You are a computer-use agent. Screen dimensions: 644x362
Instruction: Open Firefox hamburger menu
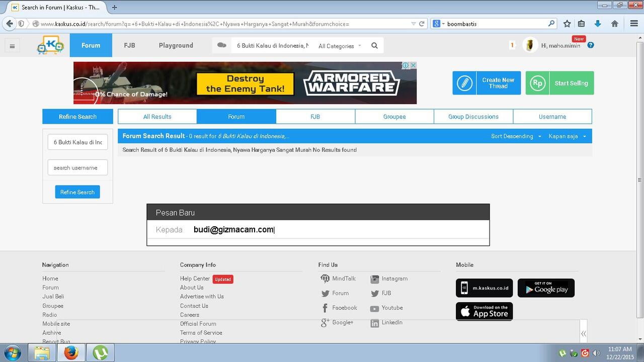coord(634,24)
